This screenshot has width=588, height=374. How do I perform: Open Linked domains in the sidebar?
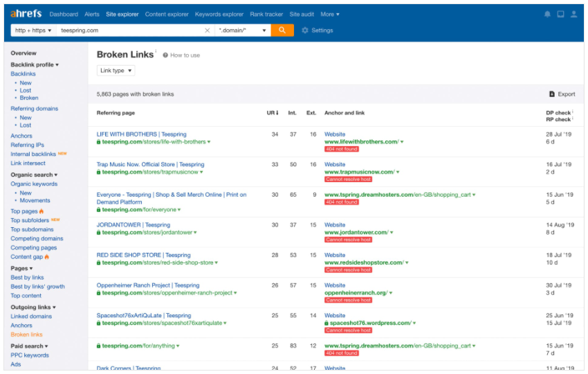pyautogui.click(x=32, y=317)
